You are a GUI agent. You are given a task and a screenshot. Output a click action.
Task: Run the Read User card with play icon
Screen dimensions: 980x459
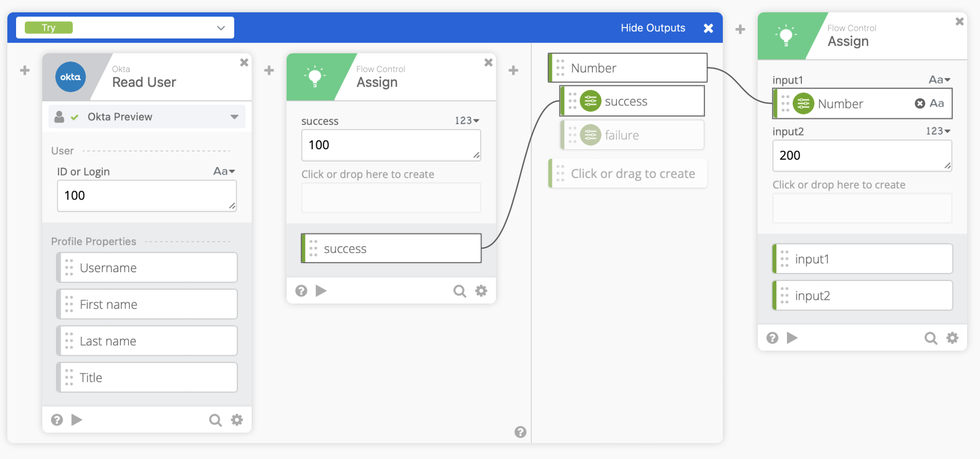click(x=77, y=420)
